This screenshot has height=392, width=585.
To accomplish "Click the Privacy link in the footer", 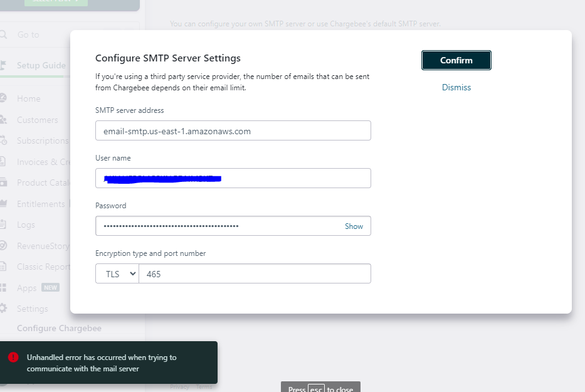I will [x=179, y=387].
